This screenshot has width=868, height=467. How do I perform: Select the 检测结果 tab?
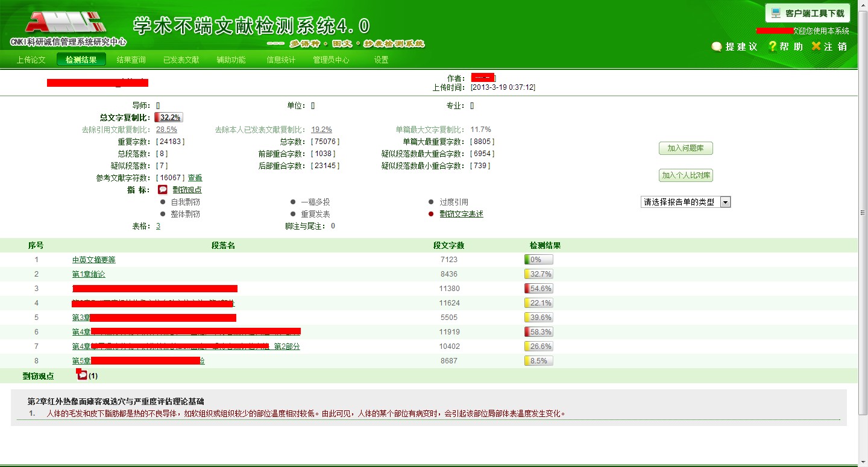click(81, 60)
